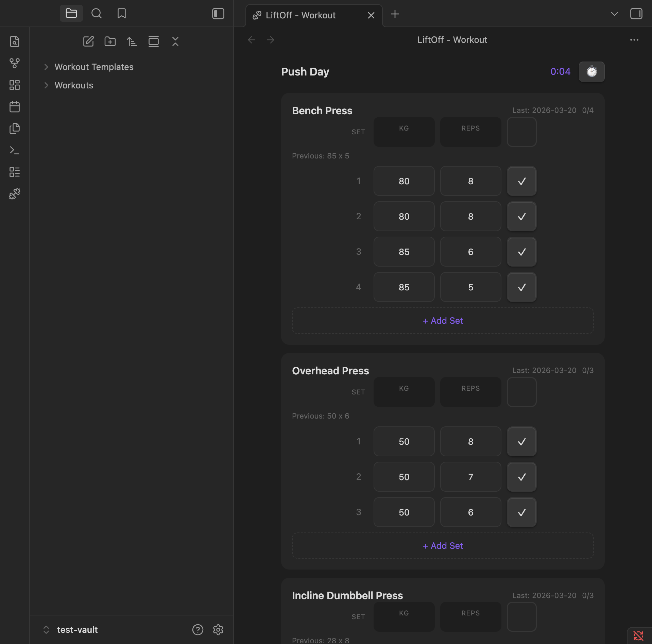The image size is (652, 644).
Task: Collapse all folders icon
Action: [175, 41]
